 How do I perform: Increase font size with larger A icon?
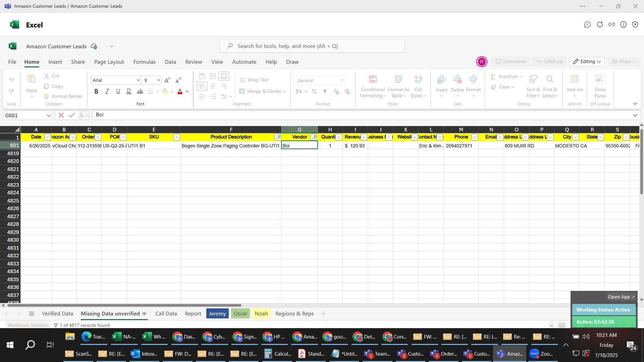tap(167, 80)
